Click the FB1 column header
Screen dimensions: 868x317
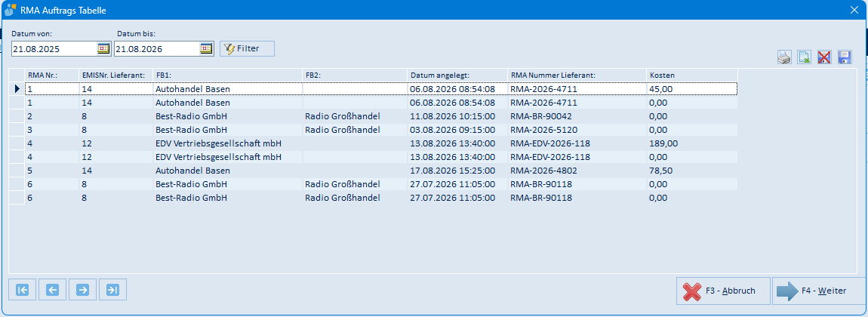click(x=227, y=75)
